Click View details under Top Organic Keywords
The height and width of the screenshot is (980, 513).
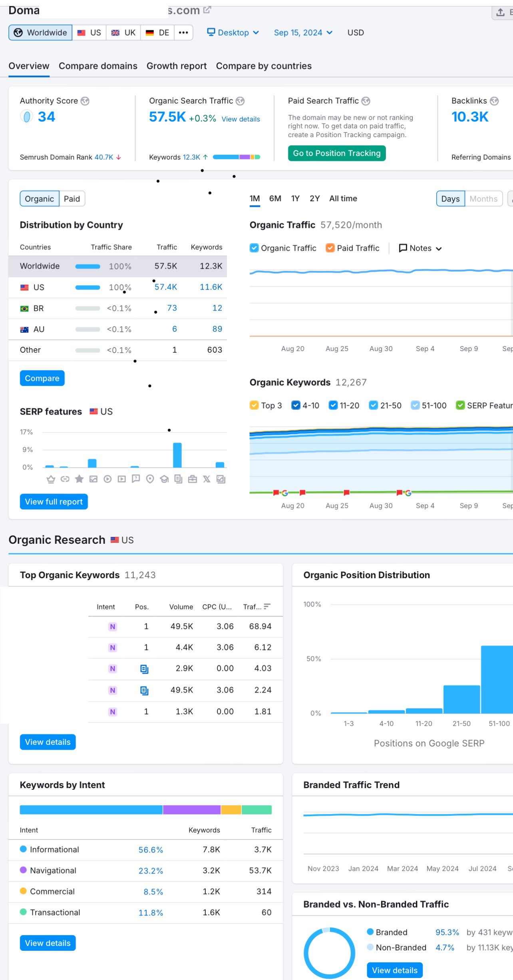48,742
